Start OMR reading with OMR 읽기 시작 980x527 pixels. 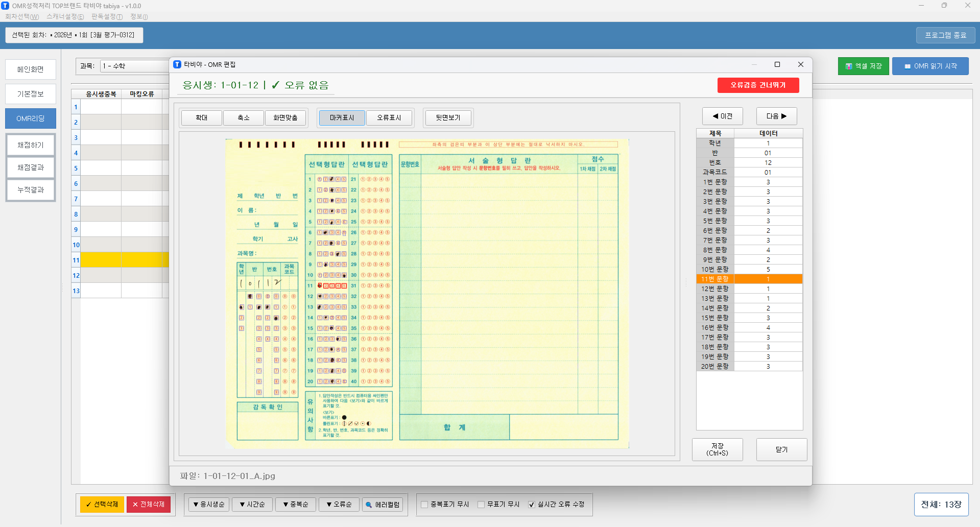(x=930, y=66)
